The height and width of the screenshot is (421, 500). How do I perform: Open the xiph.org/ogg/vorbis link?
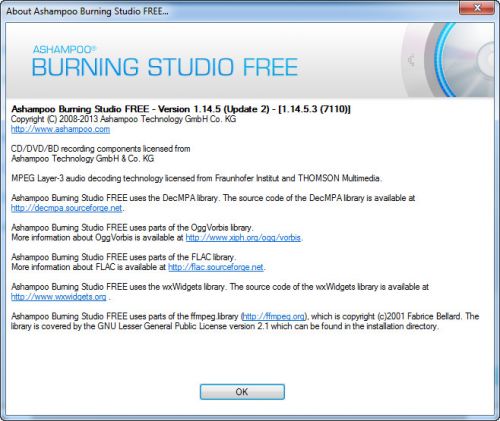(243, 238)
